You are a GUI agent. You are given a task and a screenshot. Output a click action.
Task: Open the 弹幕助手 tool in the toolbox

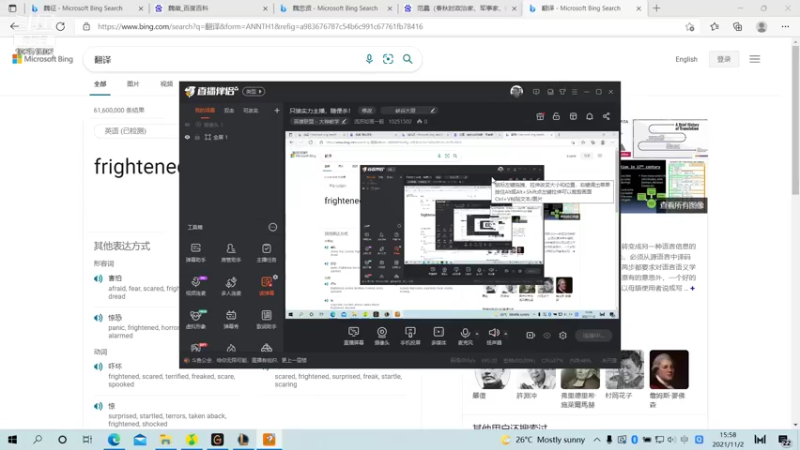(x=196, y=252)
